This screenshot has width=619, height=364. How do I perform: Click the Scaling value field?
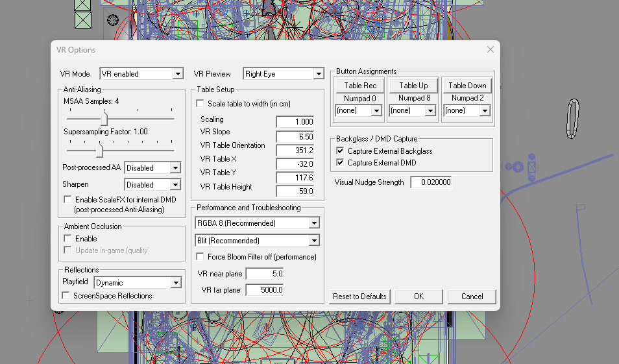pos(295,122)
